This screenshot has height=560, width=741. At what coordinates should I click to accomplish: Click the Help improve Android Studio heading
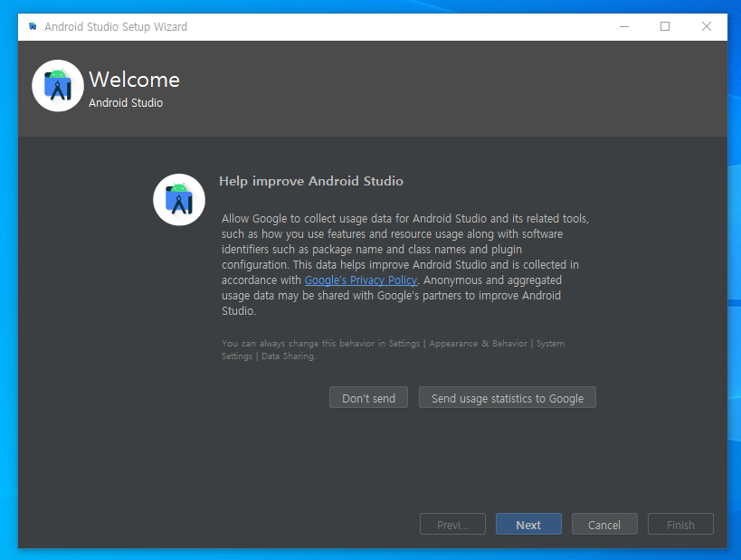(311, 181)
